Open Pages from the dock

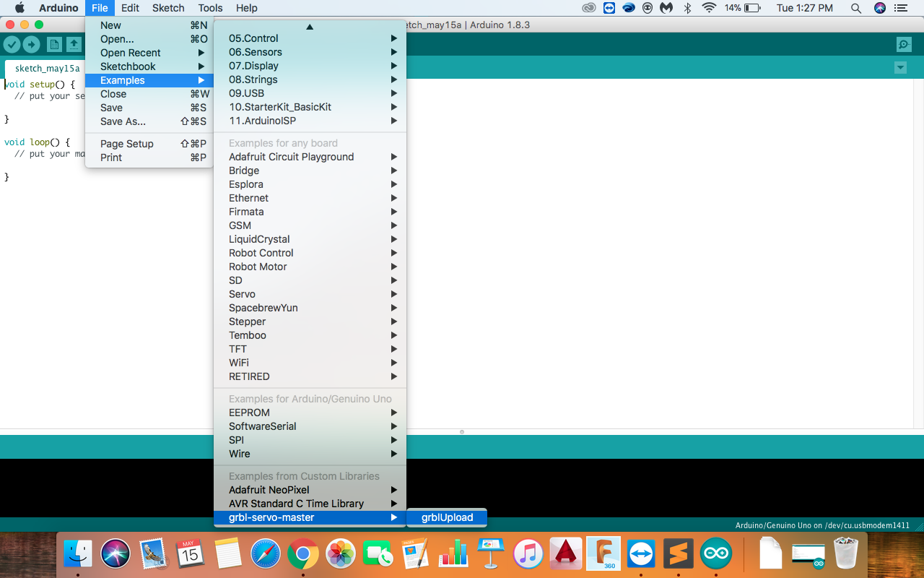coord(415,555)
